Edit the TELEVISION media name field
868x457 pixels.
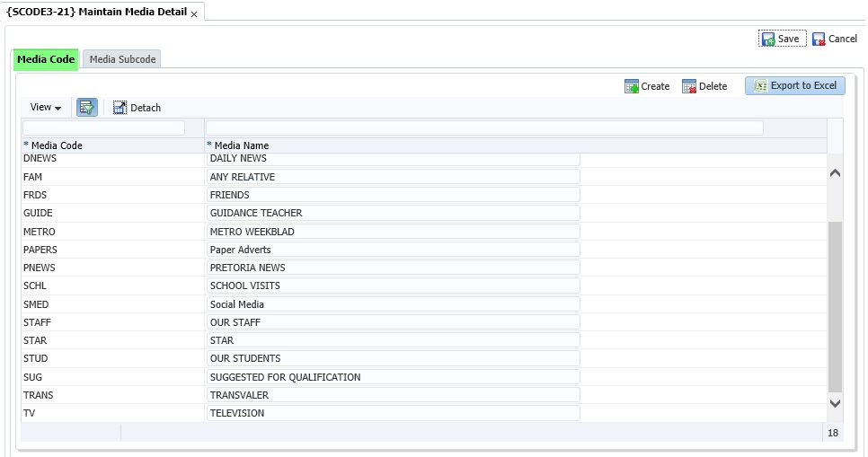coord(393,413)
